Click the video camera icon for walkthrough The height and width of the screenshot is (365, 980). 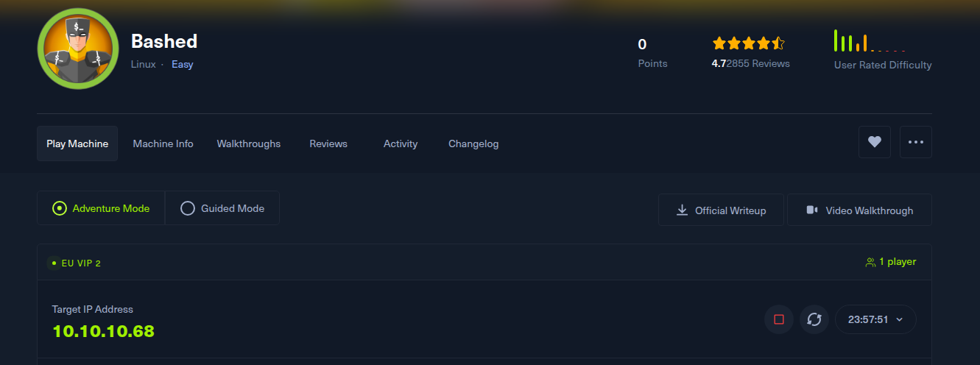click(x=812, y=210)
